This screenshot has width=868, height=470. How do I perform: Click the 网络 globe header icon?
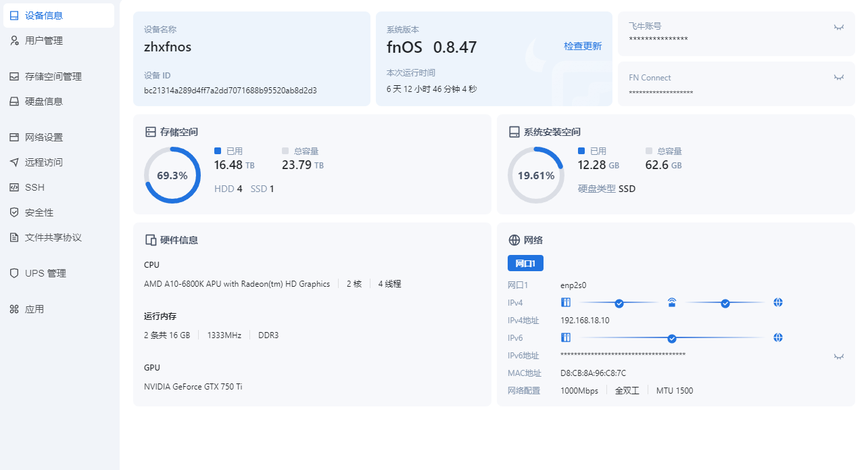pyautogui.click(x=514, y=240)
